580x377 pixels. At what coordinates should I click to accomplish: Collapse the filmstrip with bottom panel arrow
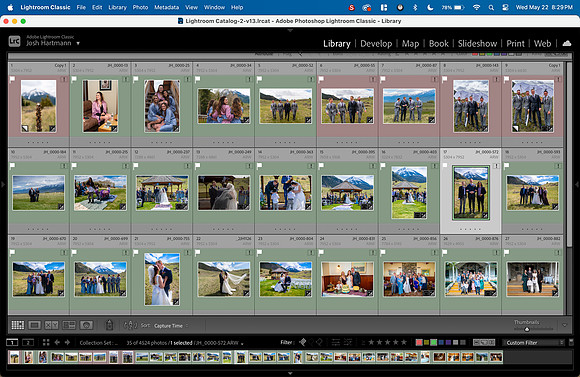click(x=290, y=374)
